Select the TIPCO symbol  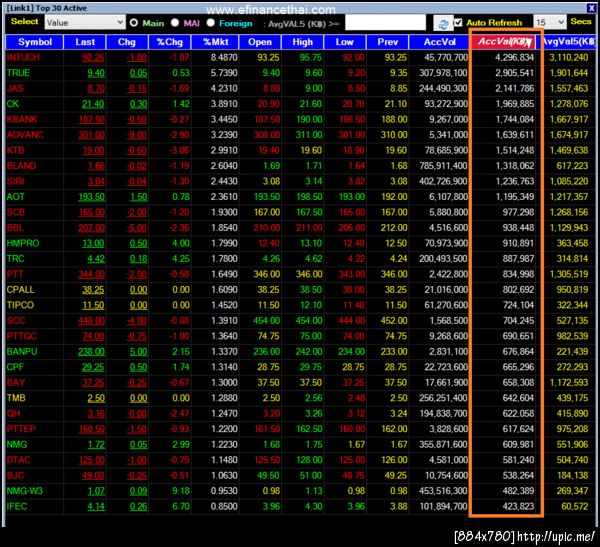point(20,305)
